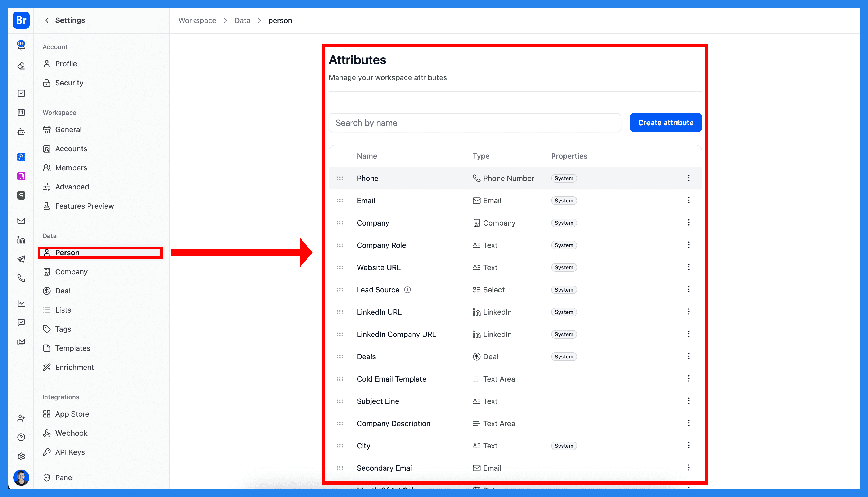Click the Subject Line attribute name

(378, 401)
